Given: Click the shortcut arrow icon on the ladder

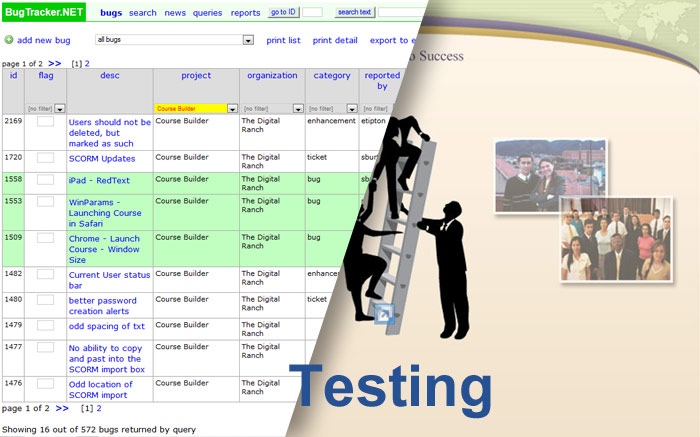Looking at the screenshot, I should click(x=384, y=315).
